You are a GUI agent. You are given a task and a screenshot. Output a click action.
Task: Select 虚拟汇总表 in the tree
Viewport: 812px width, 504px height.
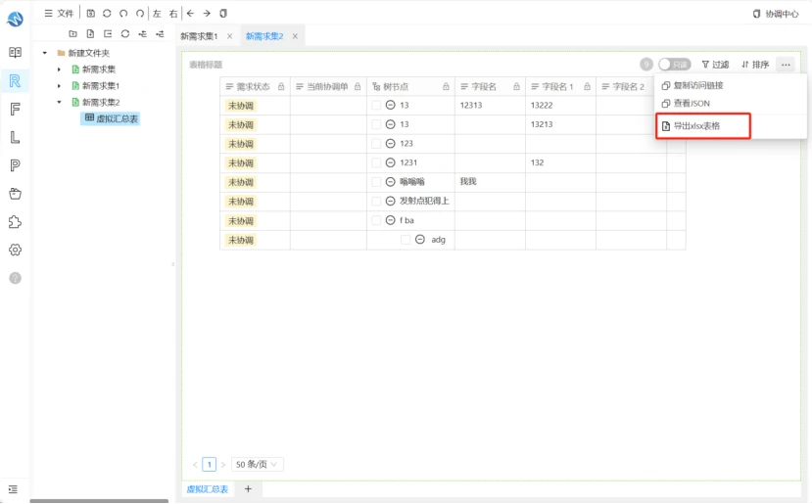click(x=111, y=118)
